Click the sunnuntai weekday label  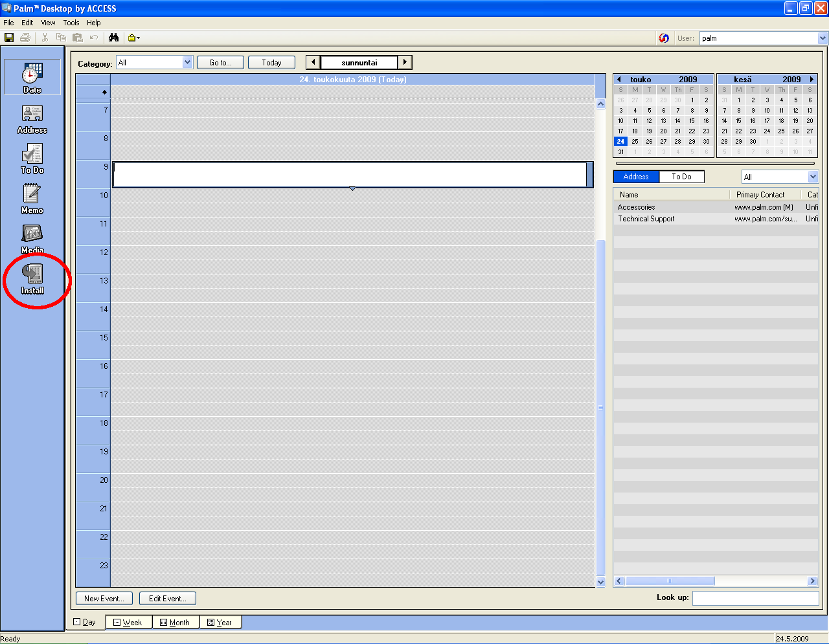pyautogui.click(x=359, y=63)
